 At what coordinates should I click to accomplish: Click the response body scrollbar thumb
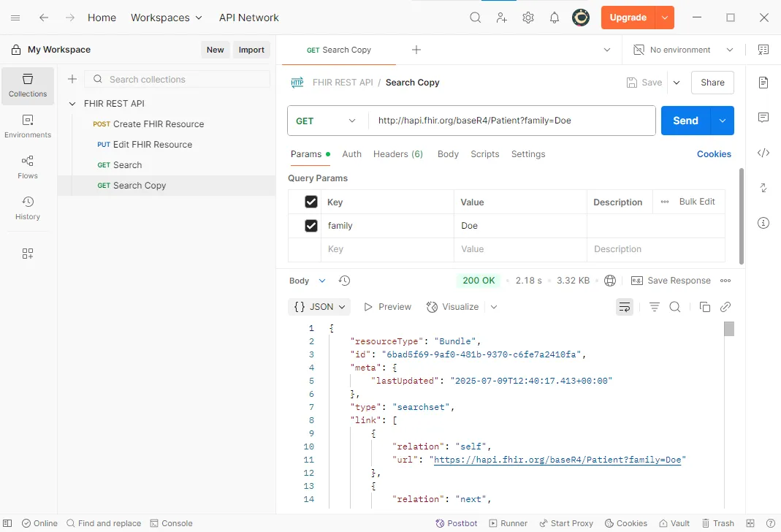click(x=729, y=329)
